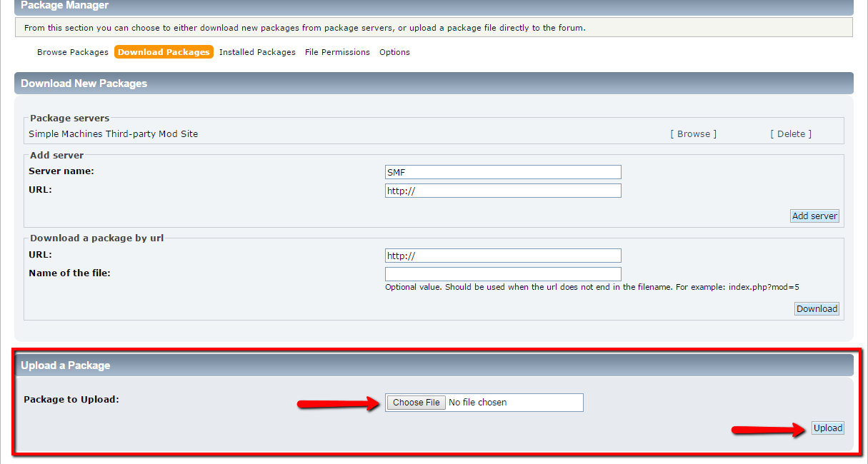Open the Installed Packages tab
This screenshot has width=868, height=464.
[x=257, y=51]
